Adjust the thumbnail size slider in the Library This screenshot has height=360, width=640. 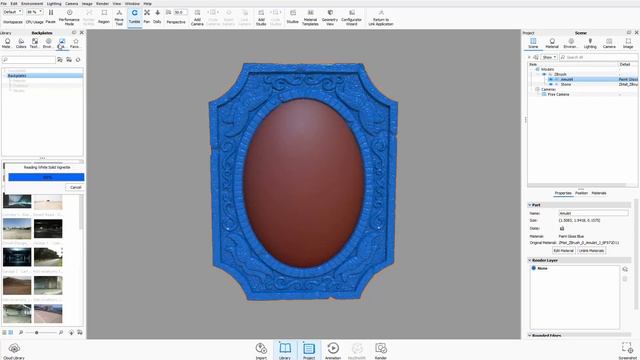click(x=37, y=333)
